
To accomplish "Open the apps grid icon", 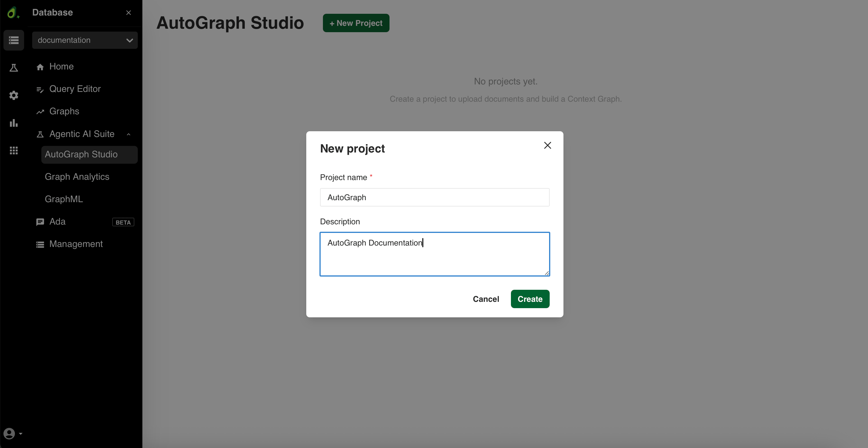I will (14, 151).
